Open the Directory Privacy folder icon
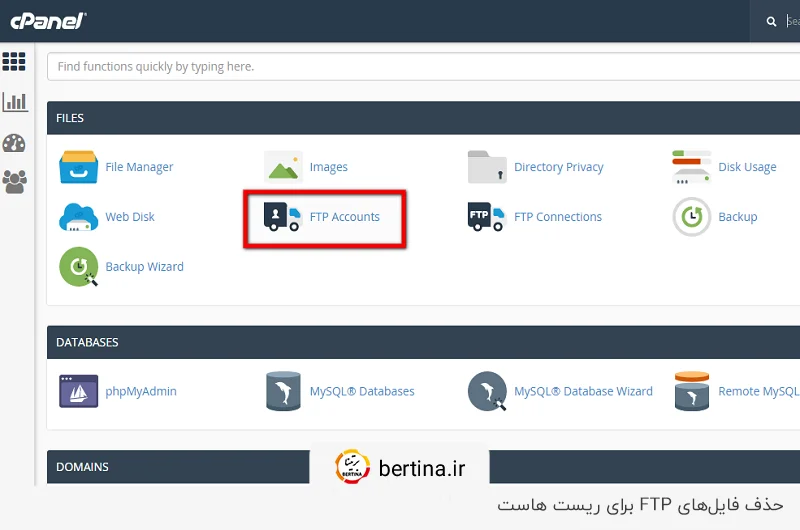800x530 pixels. coord(487,167)
